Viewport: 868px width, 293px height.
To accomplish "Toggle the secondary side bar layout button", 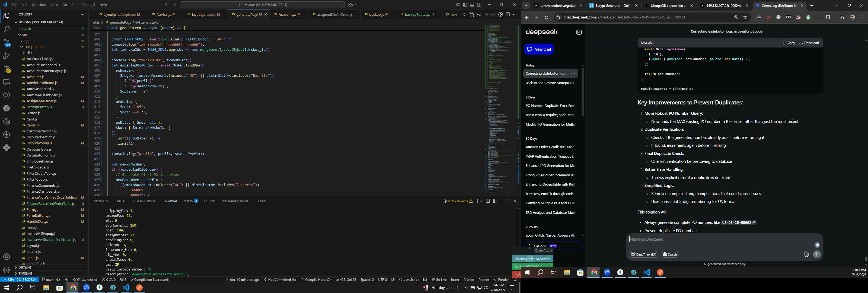I will point(479,5).
